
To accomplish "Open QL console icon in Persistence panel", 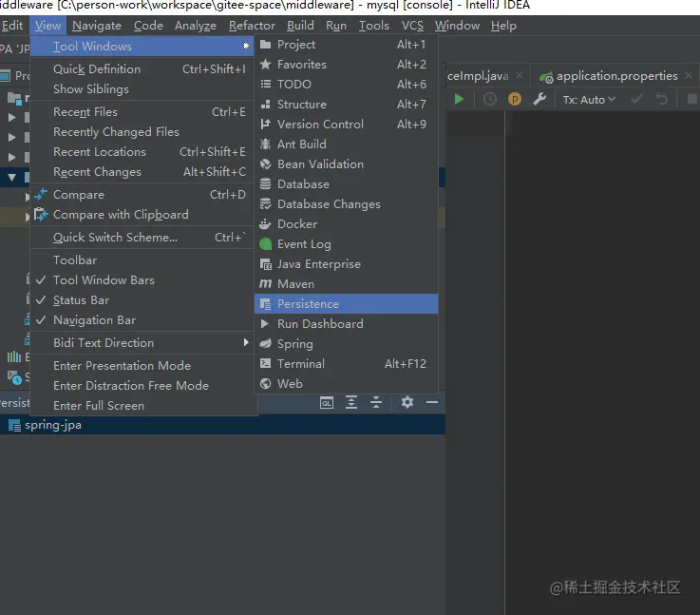I will pos(327,402).
